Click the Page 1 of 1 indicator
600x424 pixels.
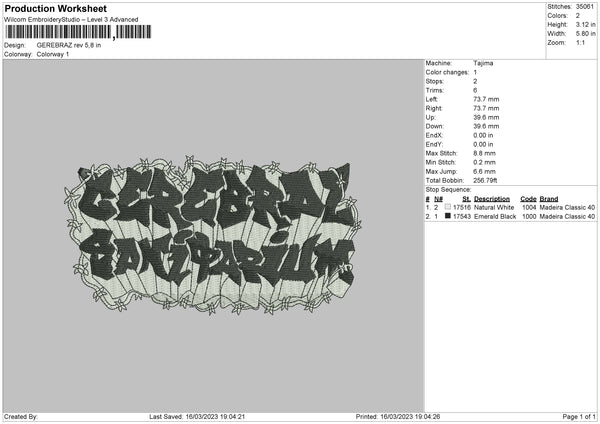point(579,417)
